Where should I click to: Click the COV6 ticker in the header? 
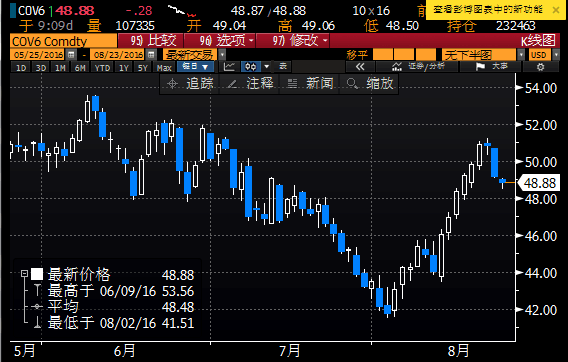(31, 11)
